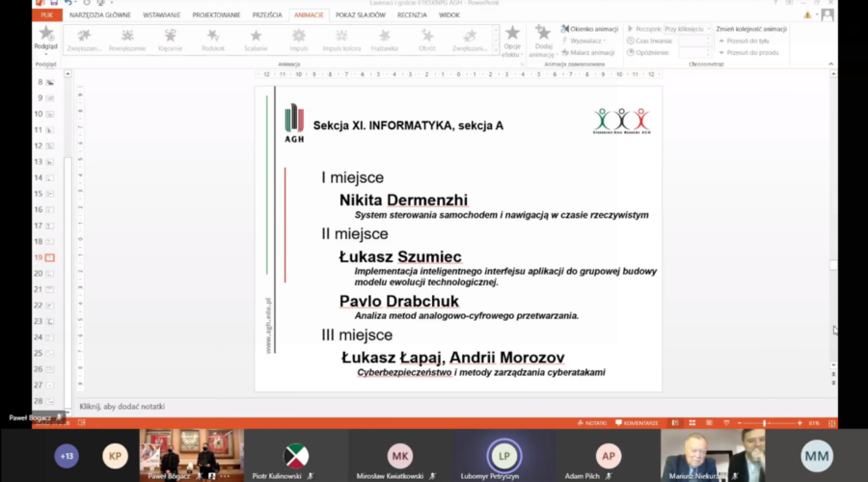Click the Podgląd animation preview icon
This screenshot has width=868, height=482.
click(45, 37)
